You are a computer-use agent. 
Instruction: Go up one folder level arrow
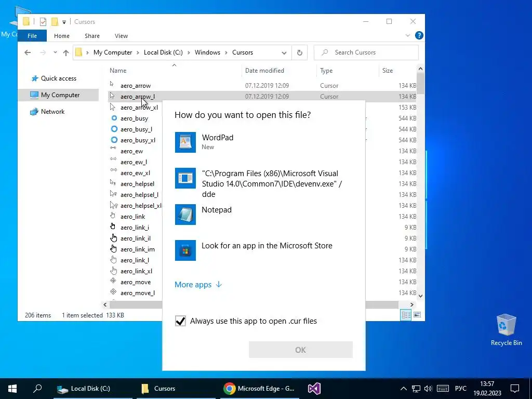[x=66, y=52]
